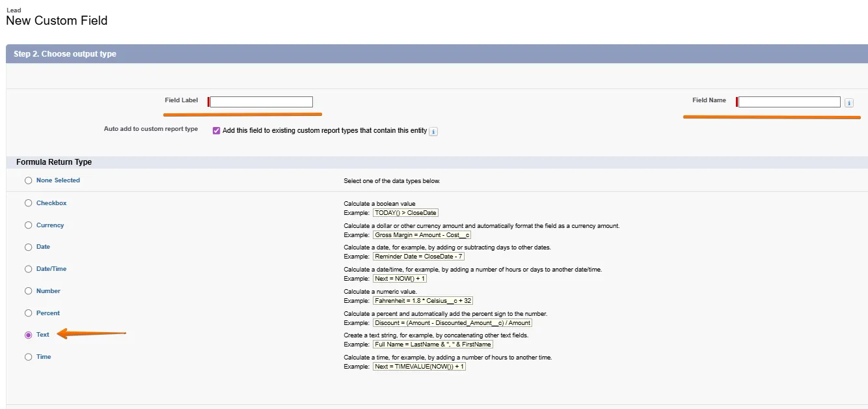
Task: Select the Percent radio button
Action: (28, 313)
